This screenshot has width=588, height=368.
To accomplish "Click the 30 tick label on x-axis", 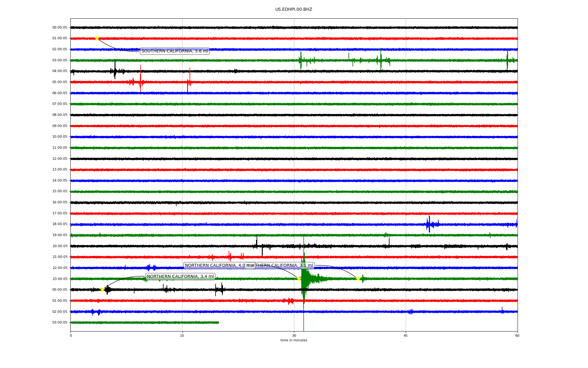I will coord(294,335).
